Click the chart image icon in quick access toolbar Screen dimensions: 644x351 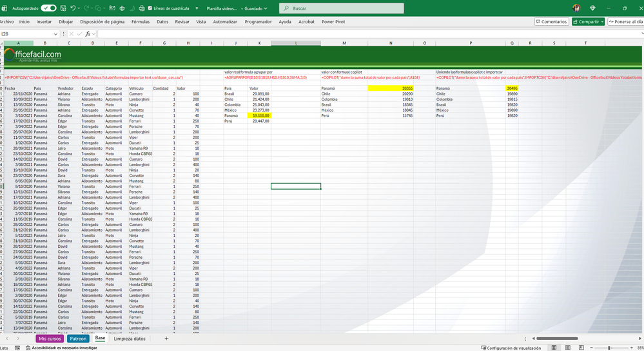coord(112,8)
